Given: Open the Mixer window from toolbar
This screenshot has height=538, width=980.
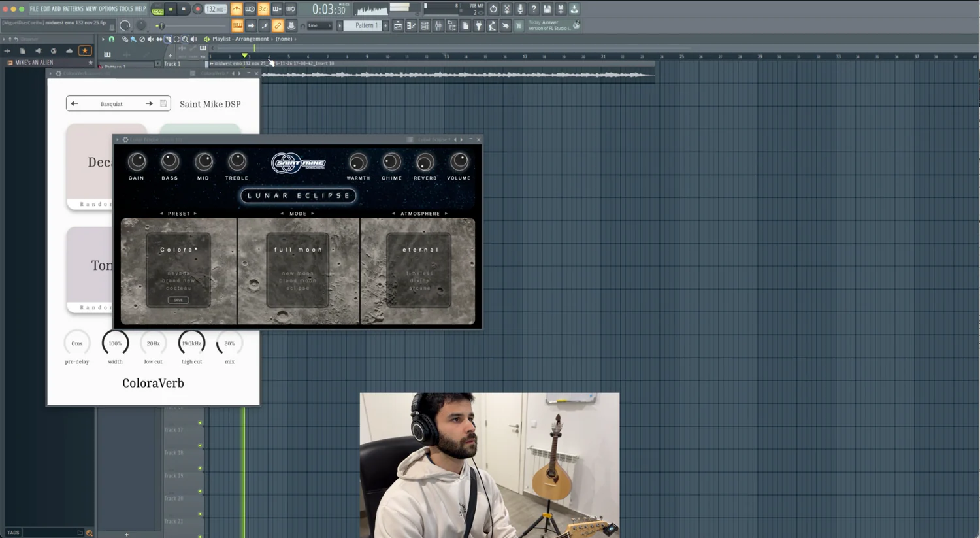Looking at the screenshot, I should pyautogui.click(x=438, y=25).
